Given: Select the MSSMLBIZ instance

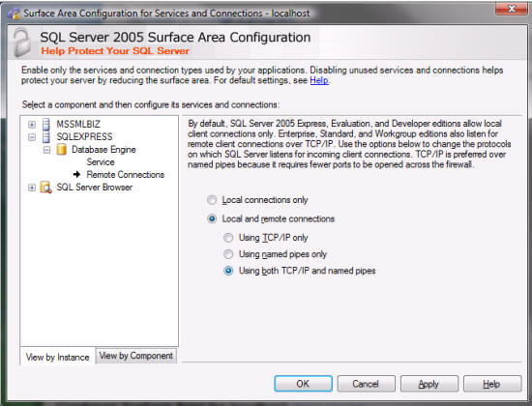Looking at the screenshot, I should coord(78,124).
